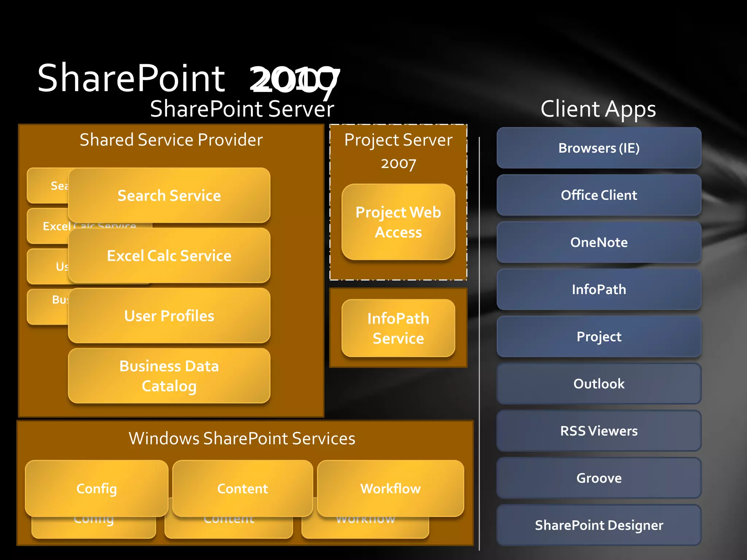
Task: Select the InfoPath Service block
Action: coord(398,328)
